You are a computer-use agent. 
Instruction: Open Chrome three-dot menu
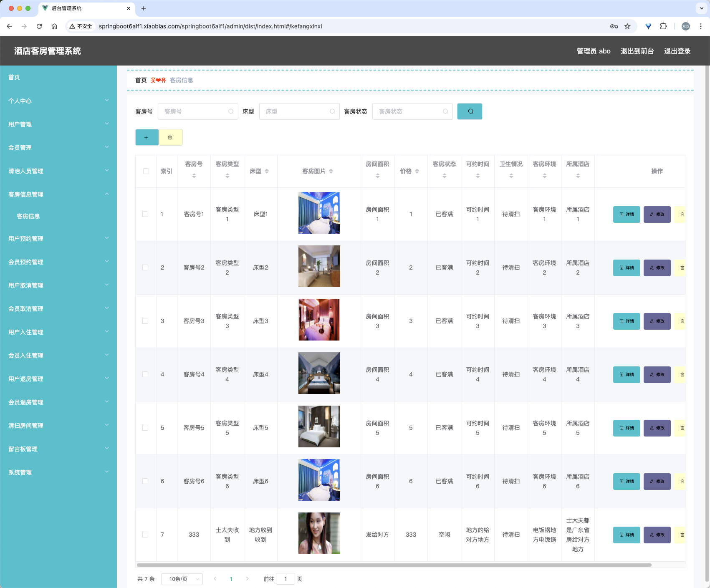tap(701, 26)
